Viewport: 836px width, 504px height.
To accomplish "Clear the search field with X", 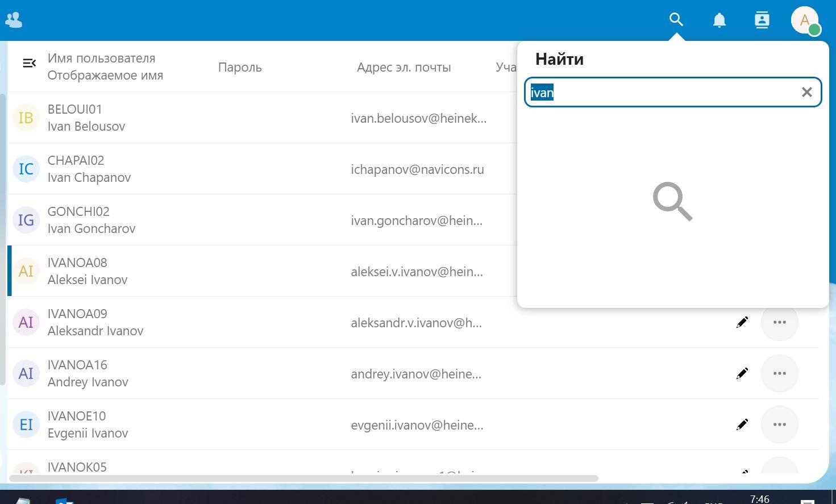I will 806,92.
